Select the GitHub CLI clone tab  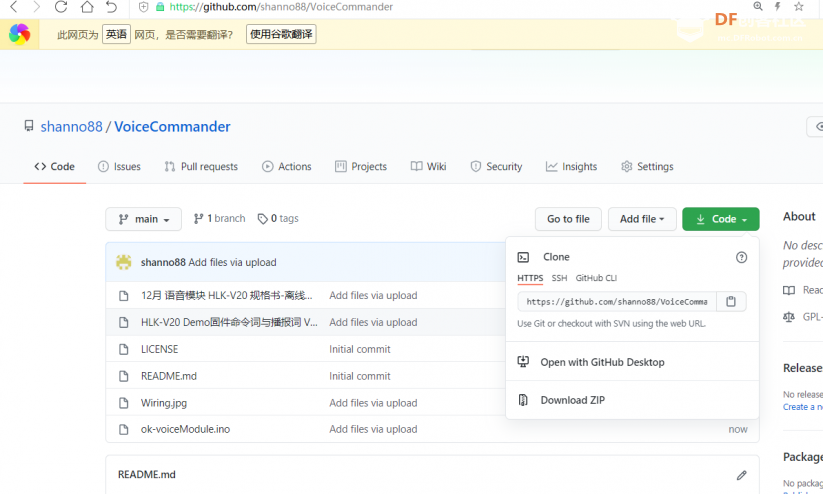pos(596,278)
